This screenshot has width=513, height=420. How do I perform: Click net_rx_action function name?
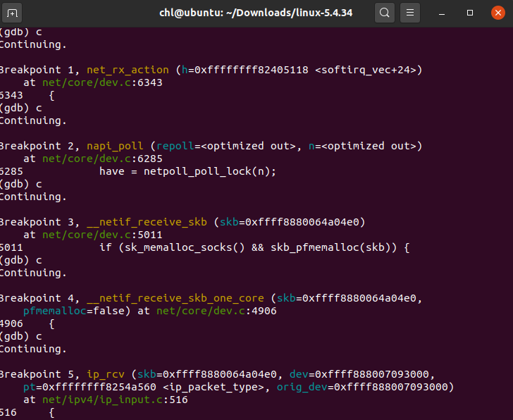pyautogui.click(x=128, y=70)
